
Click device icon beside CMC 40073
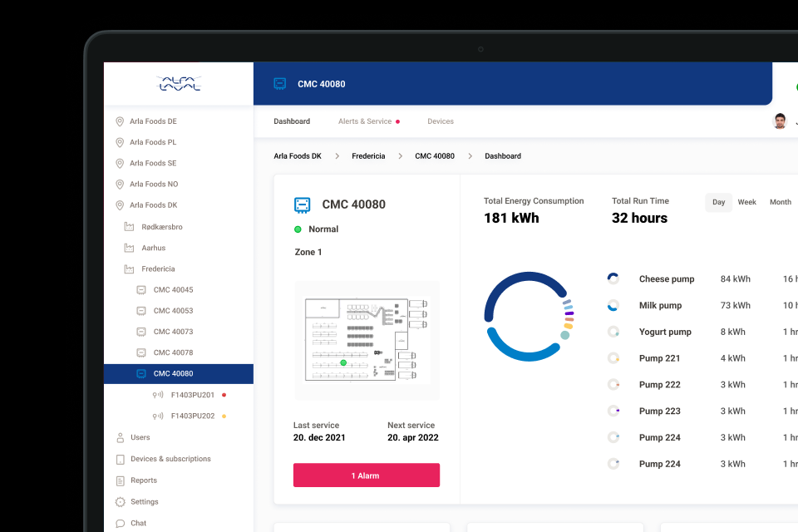[141, 332]
